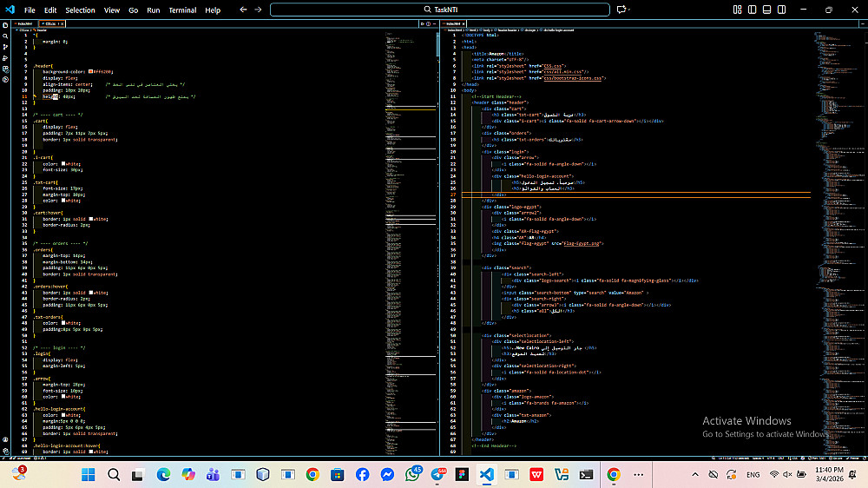868x488 pixels.
Task: Open the Run and Debug view
Action: point(5,56)
